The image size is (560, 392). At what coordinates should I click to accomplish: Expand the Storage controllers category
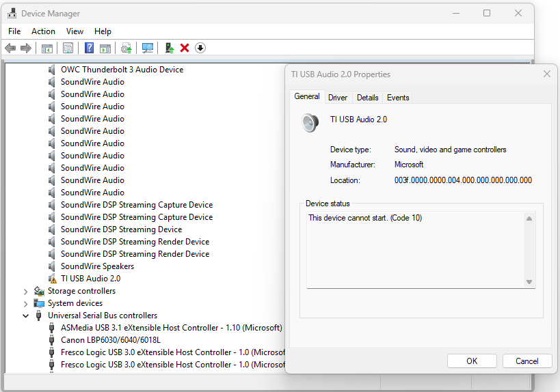tap(25, 292)
